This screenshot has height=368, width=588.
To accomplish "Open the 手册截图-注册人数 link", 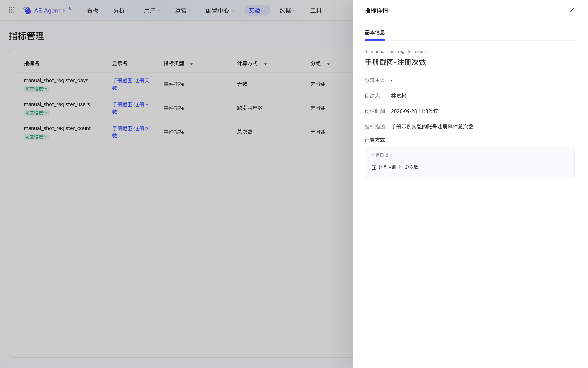I will point(131,108).
